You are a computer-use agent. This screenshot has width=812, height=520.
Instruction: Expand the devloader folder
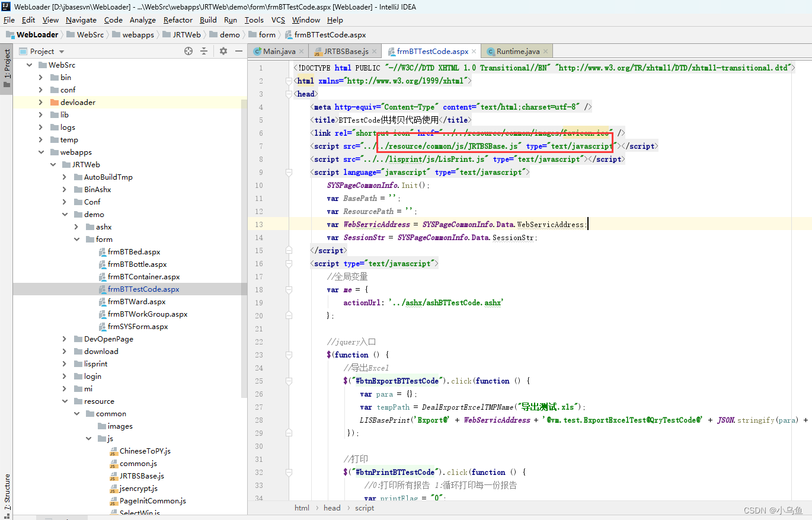40,102
